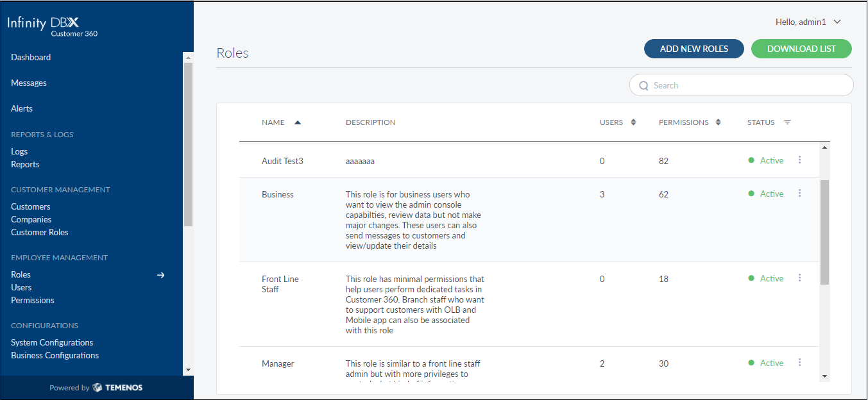
Task: Open the Manager role options menu
Action: tap(799, 362)
